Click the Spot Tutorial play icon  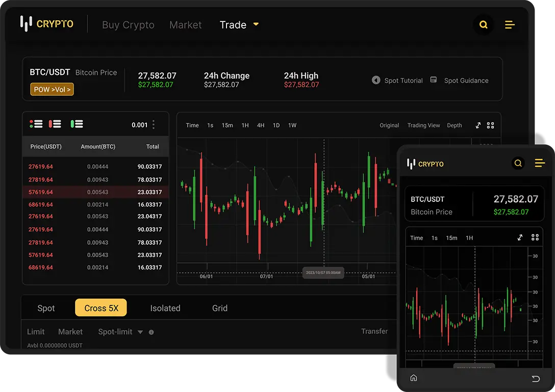[x=376, y=80]
